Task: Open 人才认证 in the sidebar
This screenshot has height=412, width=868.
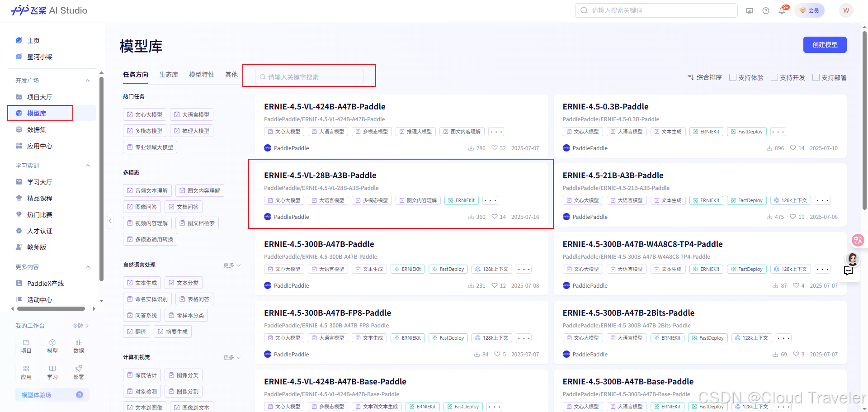Action: [40, 231]
